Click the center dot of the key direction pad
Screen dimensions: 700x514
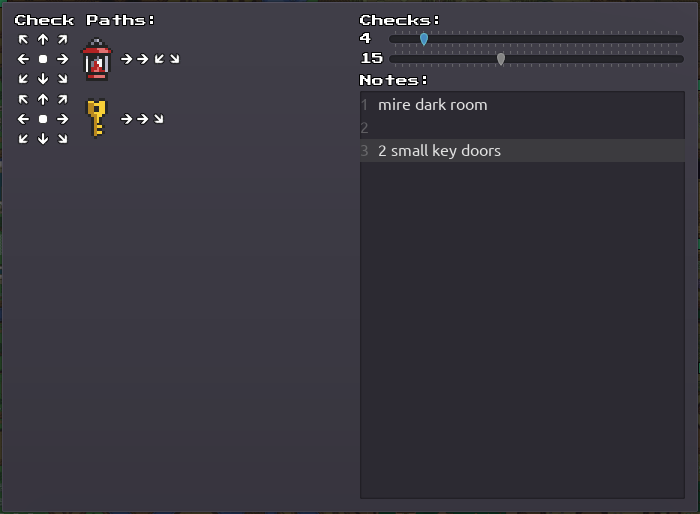43,119
